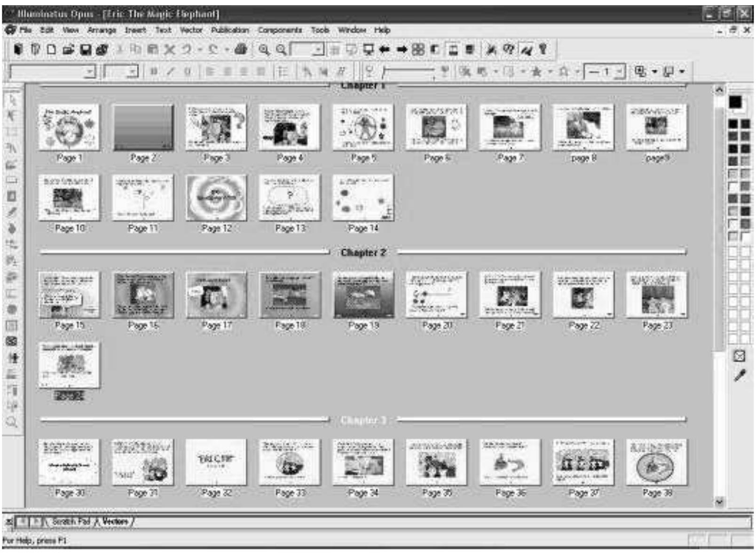Select the pointer tool in left toolbox
The width and height of the screenshot is (756, 553).
[x=12, y=100]
